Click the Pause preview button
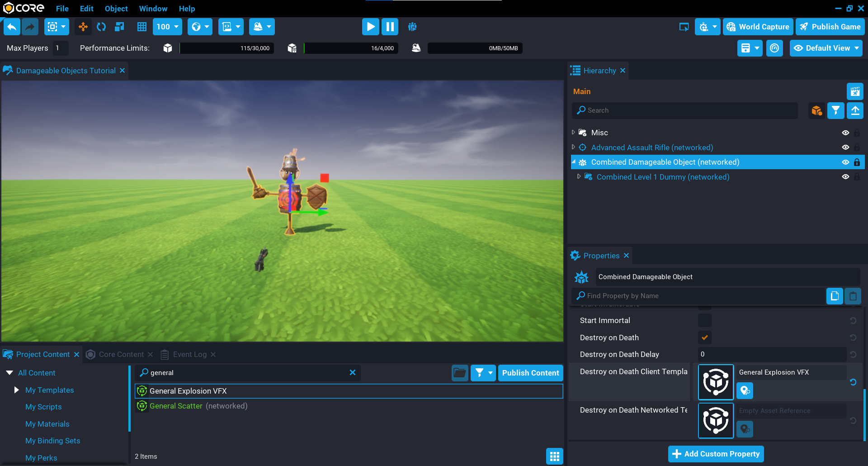 (390, 27)
